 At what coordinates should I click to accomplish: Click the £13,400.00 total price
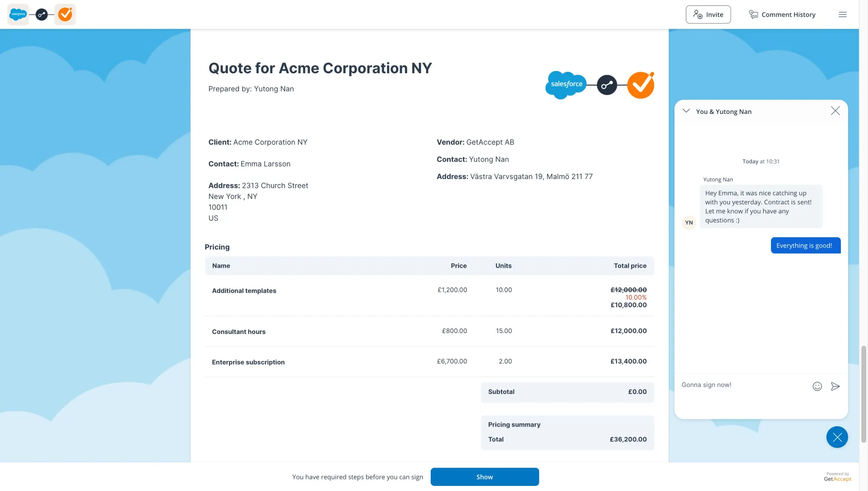point(628,361)
